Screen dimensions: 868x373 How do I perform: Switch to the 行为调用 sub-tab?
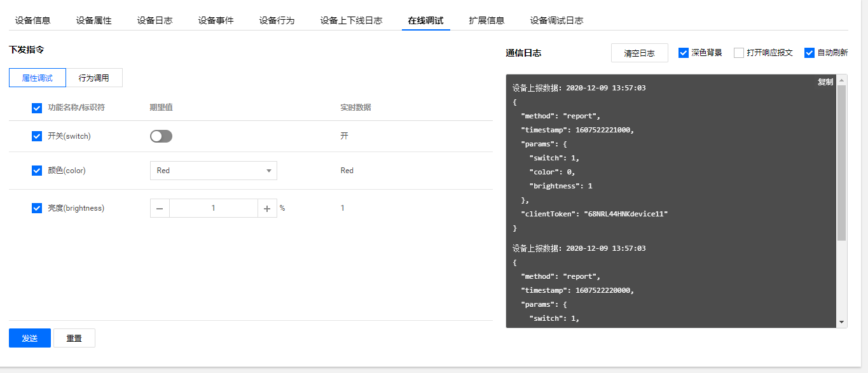pyautogui.click(x=94, y=78)
